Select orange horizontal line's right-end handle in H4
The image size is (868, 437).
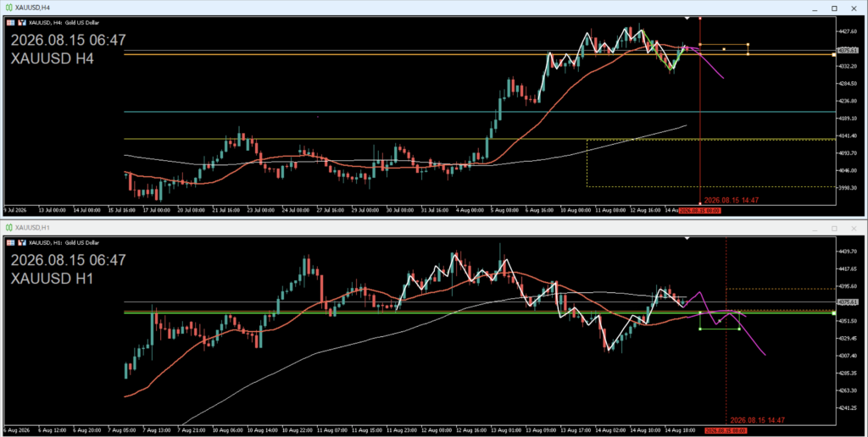[x=834, y=55]
